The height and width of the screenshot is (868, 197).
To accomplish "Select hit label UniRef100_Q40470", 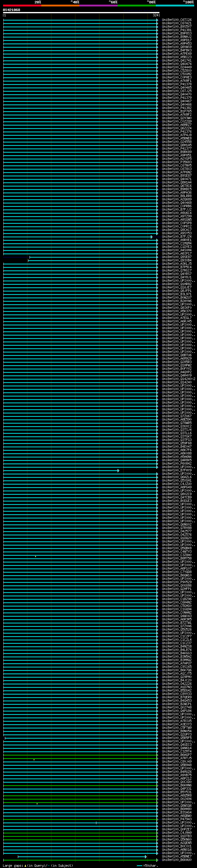I will pyautogui.click(x=176, y=95).
